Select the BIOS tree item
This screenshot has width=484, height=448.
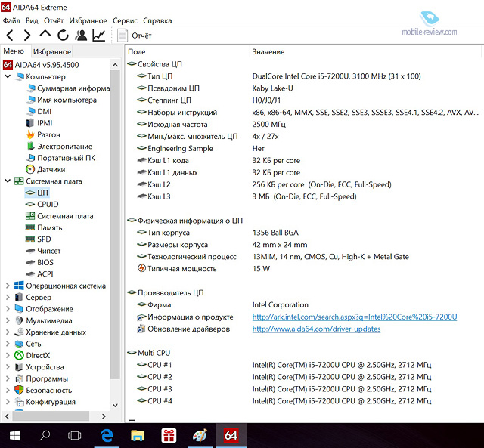coord(39,262)
